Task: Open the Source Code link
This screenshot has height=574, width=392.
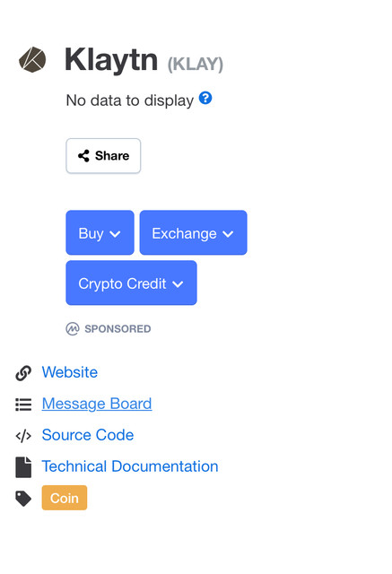Action: tap(88, 435)
